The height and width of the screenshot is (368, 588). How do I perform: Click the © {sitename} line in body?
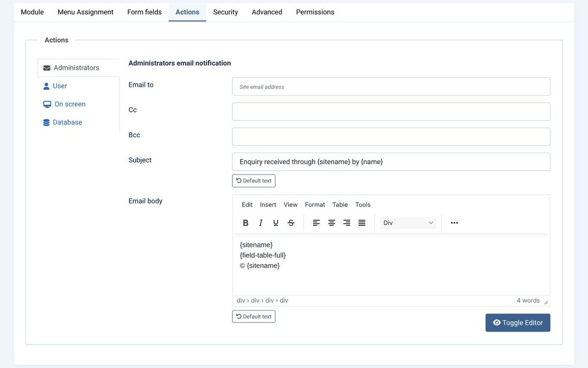click(260, 265)
